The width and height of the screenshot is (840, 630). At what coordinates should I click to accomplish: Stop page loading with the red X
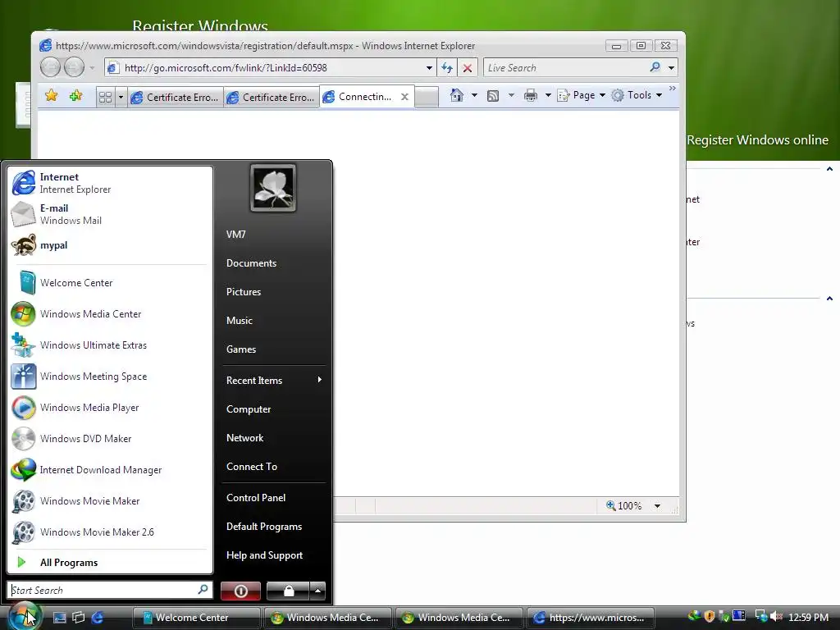tap(467, 68)
